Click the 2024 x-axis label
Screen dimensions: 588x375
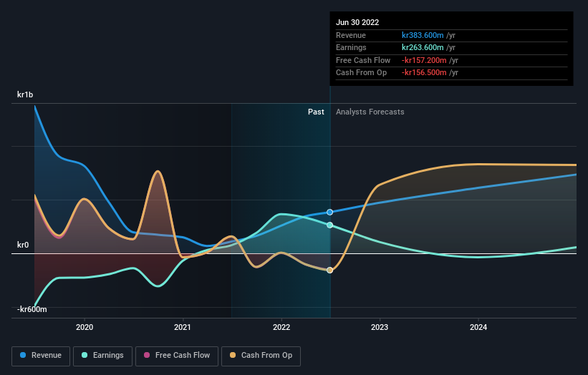coord(478,327)
